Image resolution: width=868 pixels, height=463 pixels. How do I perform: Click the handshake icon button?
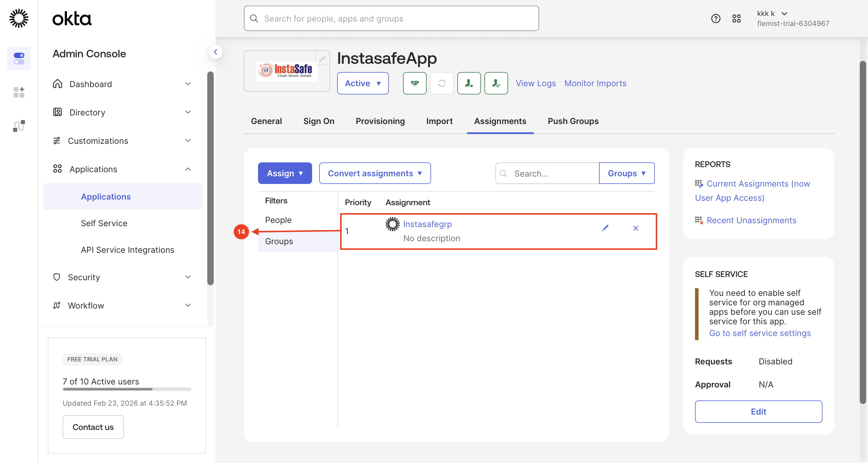point(415,83)
